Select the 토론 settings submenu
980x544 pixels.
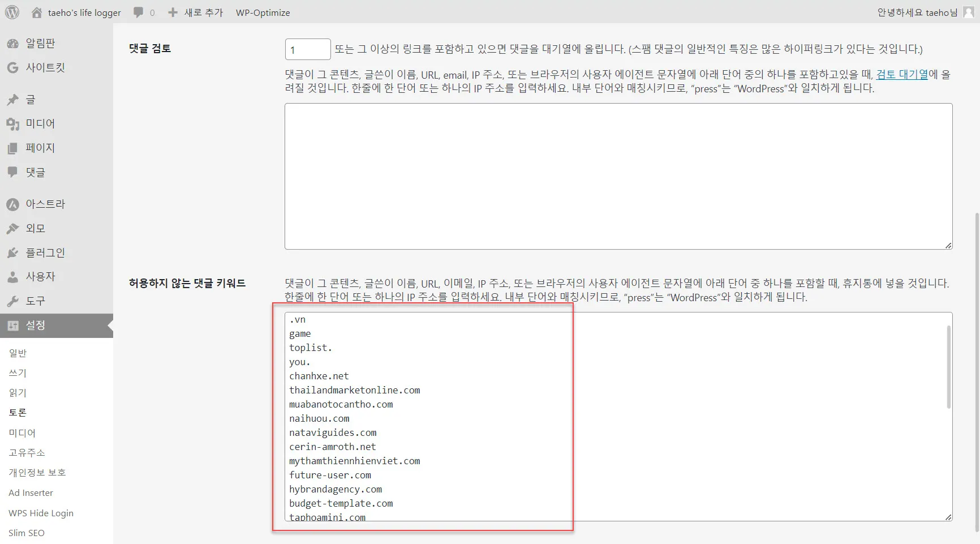(18, 413)
